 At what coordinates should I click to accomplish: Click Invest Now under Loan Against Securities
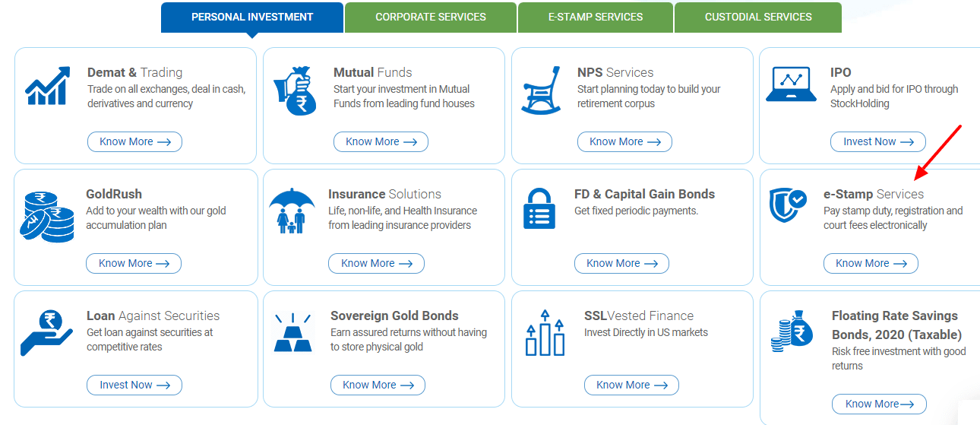pyautogui.click(x=134, y=385)
